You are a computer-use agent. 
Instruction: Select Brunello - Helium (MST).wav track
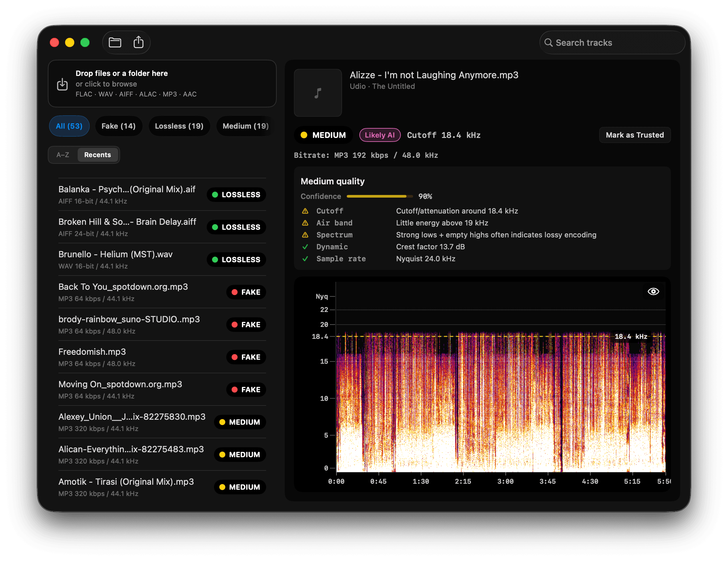162,260
